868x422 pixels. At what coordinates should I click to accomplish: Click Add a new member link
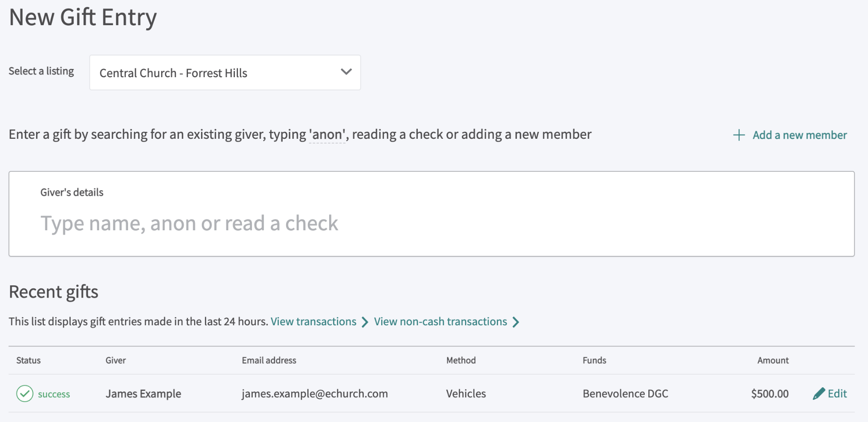click(x=799, y=135)
